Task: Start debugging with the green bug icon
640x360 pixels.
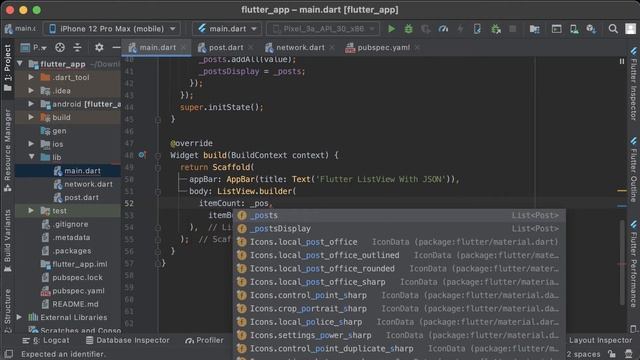Action: 408,29
